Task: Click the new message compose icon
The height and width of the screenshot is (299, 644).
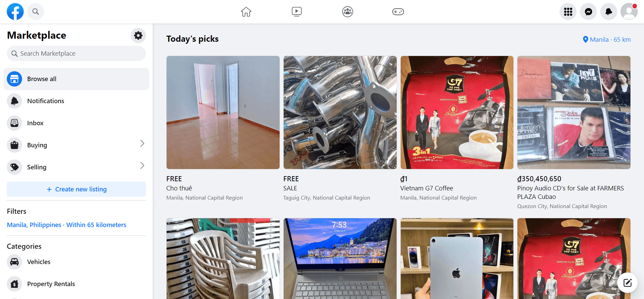Action: 627,283
